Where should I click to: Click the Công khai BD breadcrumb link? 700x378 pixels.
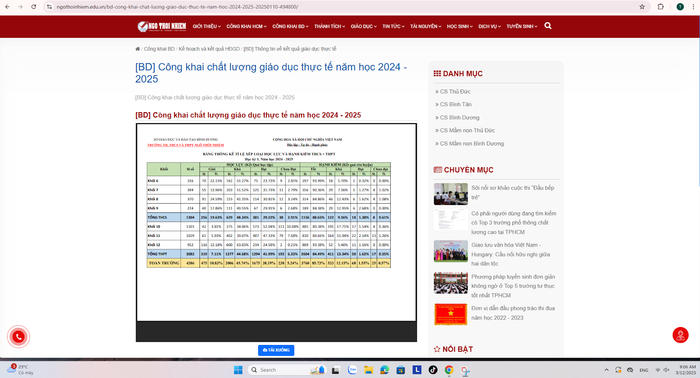pos(159,49)
